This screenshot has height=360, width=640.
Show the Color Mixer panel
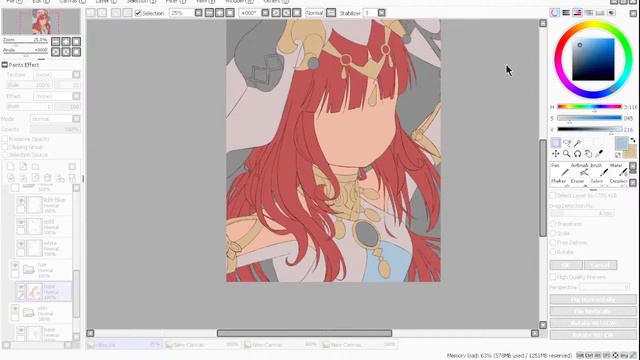click(589, 13)
